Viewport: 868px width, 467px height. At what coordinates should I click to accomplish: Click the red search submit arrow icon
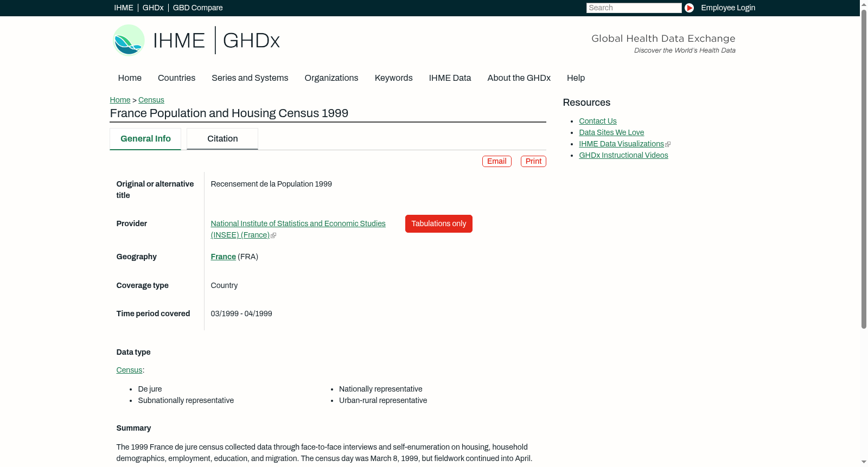tap(689, 8)
